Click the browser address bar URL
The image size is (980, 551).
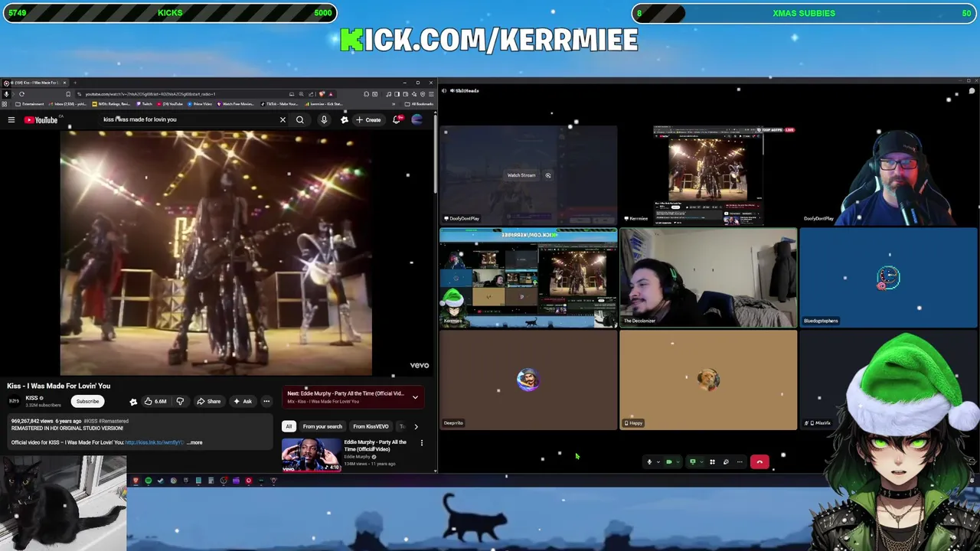(x=149, y=94)
